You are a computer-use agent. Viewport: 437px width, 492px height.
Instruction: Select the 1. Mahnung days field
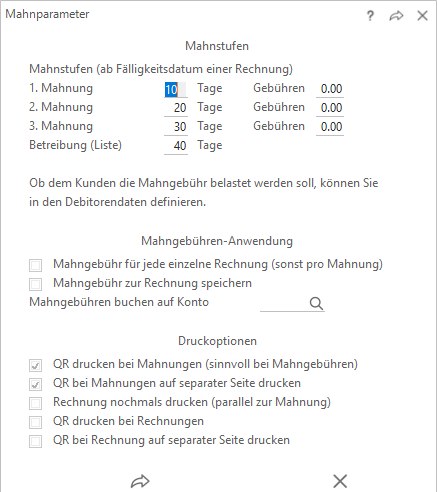(x=176, y=89)
